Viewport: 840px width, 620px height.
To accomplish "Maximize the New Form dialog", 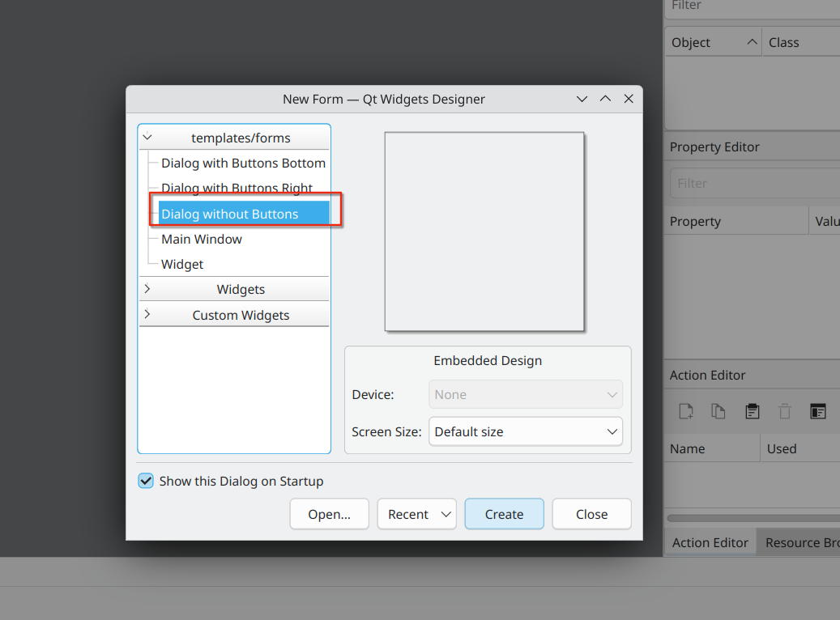I will coord(605,99).
